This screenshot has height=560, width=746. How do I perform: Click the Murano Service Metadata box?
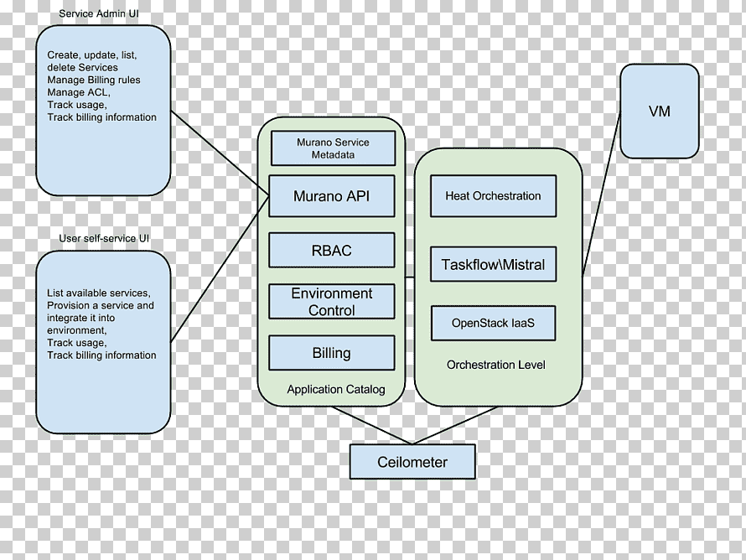click(333, 148)
